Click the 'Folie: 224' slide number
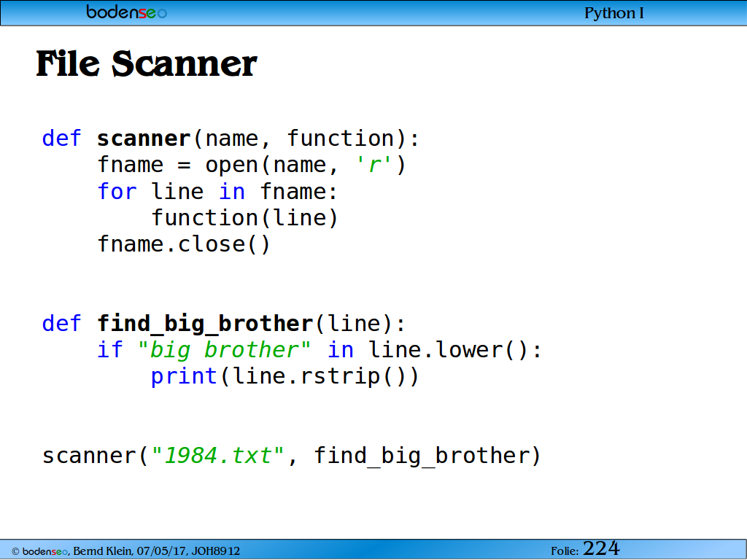Screen dimensions: 747x560 (585, 549)
